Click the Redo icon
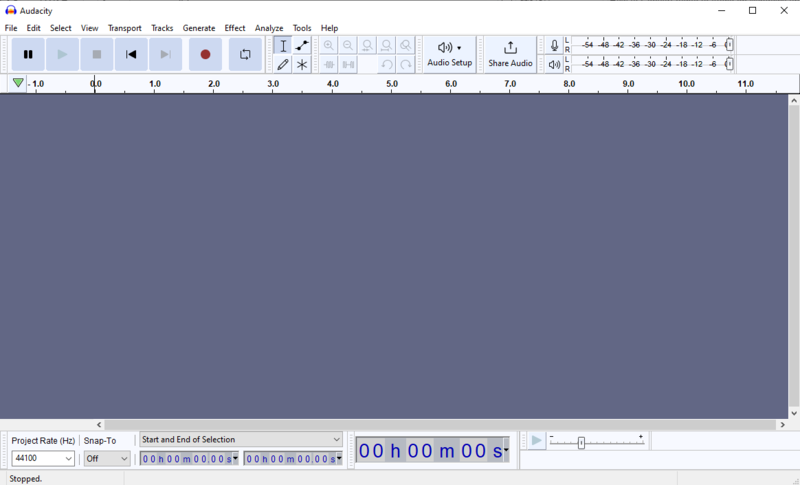The image size is (800, 485). [x=406, y=64]
